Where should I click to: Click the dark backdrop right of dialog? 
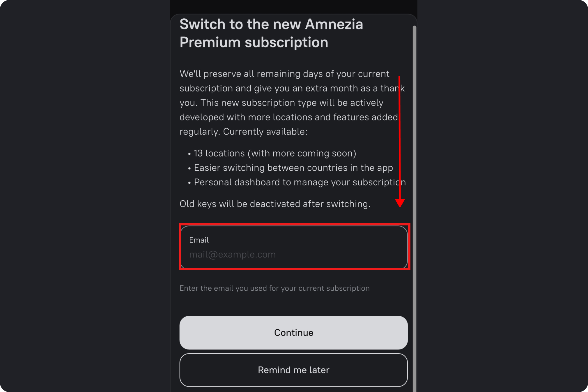pyautogui.click(x=502, y=195)
